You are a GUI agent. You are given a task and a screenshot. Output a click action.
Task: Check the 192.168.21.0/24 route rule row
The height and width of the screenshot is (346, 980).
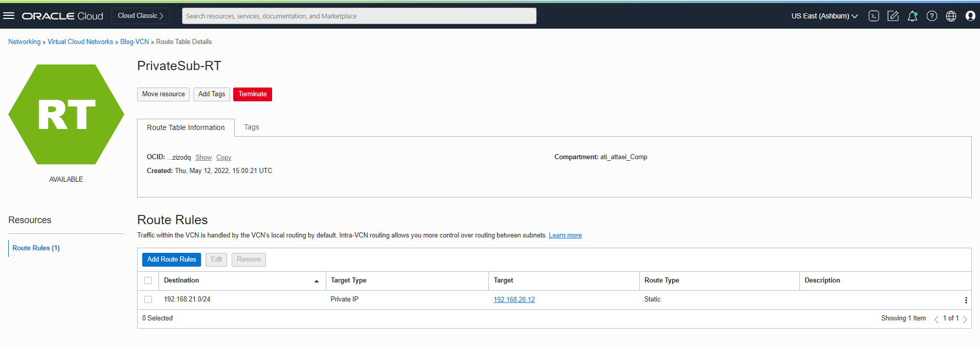point(148,299)
